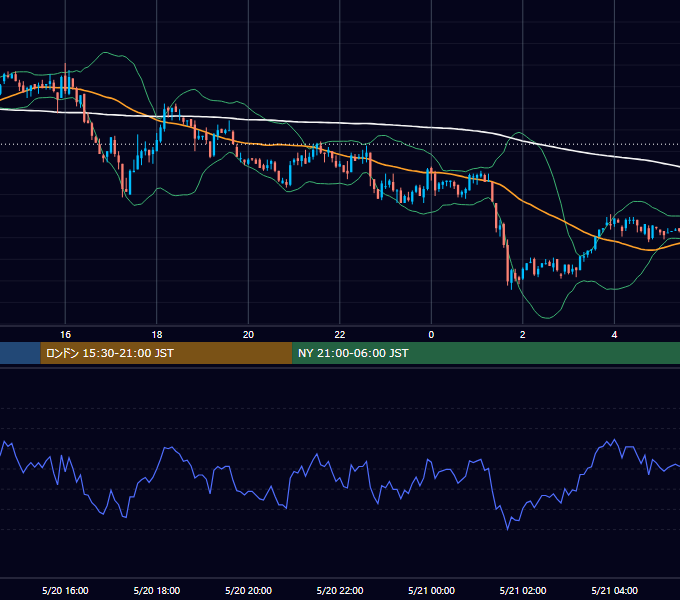Click the 22 hour label on price chart axis

pos(340,335)
